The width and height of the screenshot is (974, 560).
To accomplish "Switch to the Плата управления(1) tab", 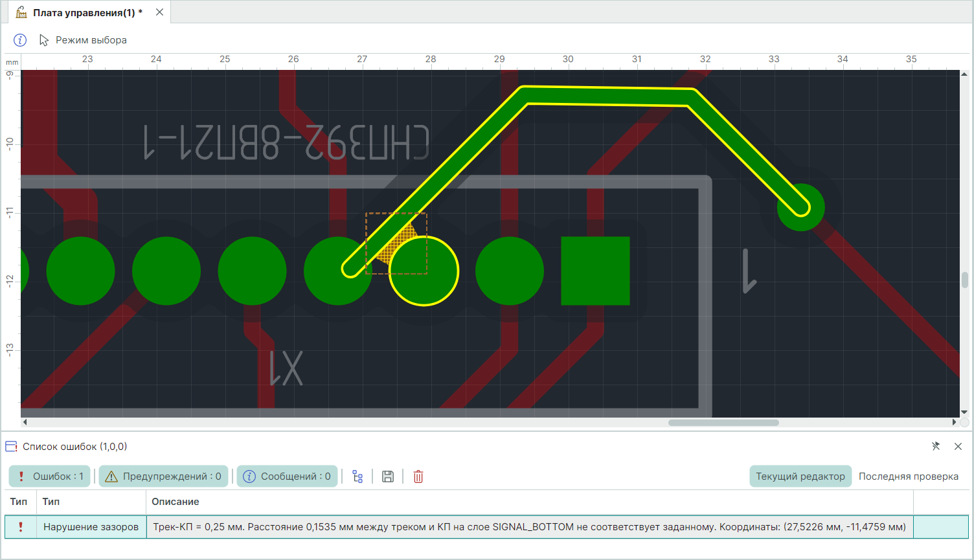I will [x=88, y=12].
